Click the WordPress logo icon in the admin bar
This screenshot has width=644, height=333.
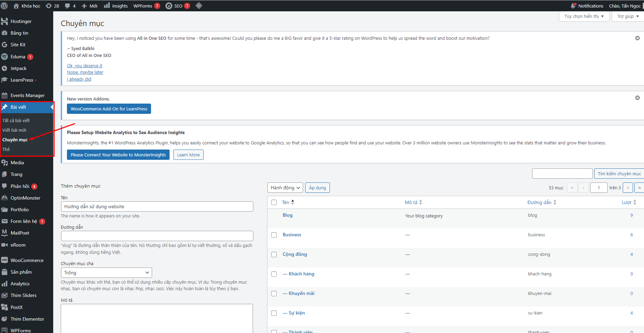coord(4,6)
